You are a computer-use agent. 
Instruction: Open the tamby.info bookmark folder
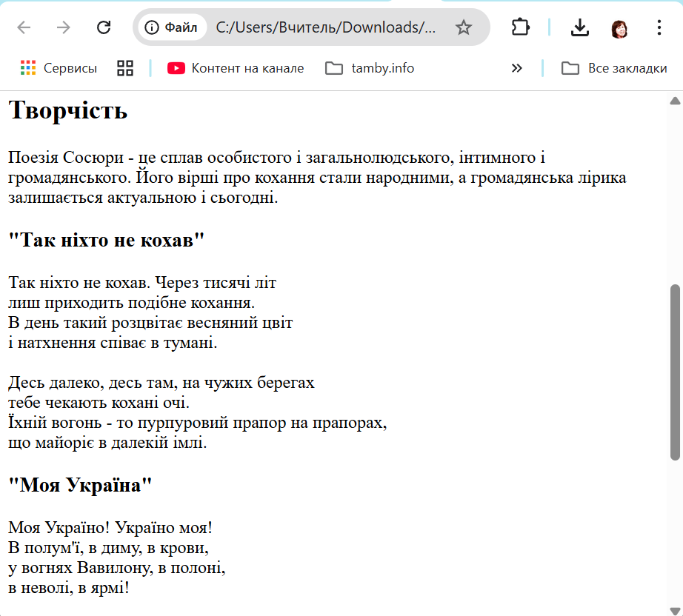click(370, 68)
